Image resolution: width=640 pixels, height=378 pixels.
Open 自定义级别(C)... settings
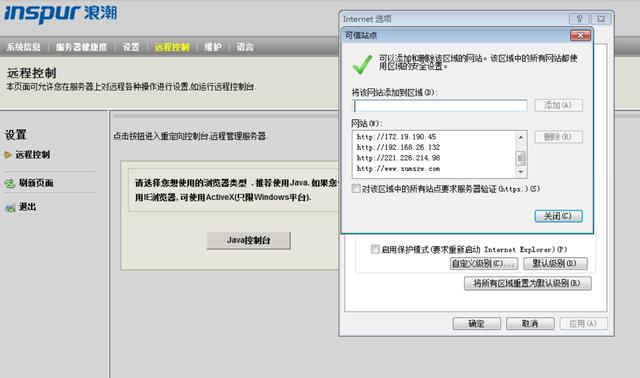[x=484, y=264]
